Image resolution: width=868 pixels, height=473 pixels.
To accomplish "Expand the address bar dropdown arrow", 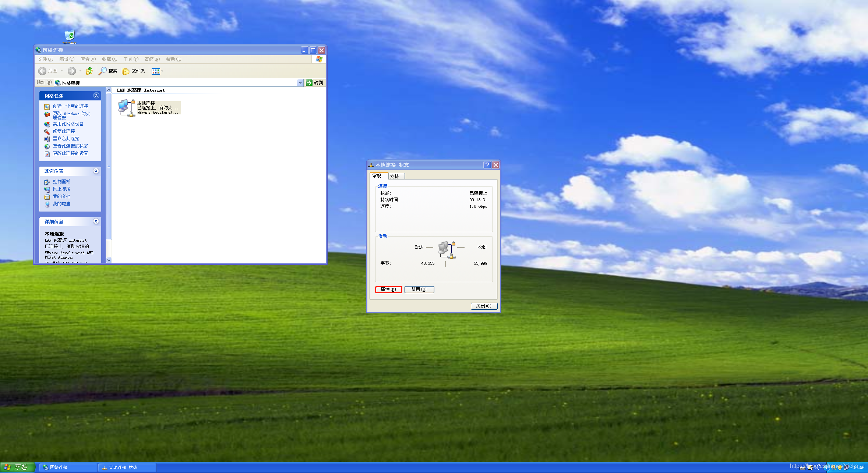I will (300, 83).
